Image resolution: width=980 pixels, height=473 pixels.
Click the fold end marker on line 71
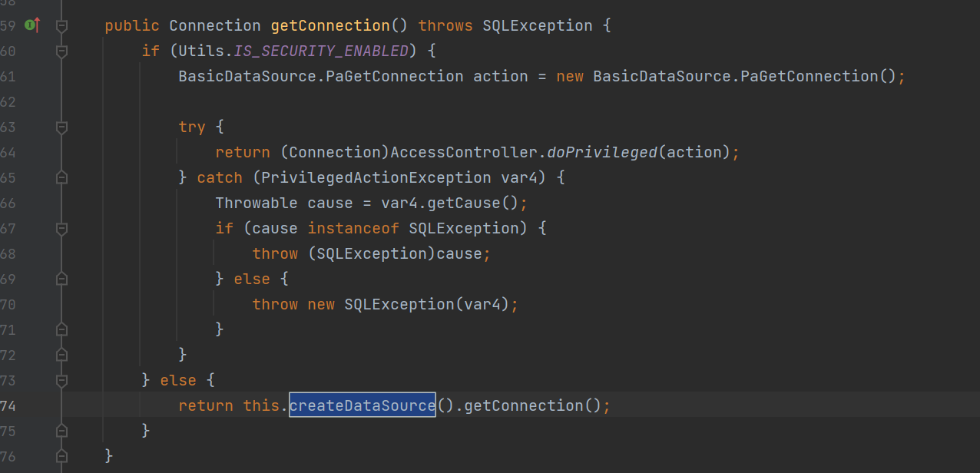61,329
